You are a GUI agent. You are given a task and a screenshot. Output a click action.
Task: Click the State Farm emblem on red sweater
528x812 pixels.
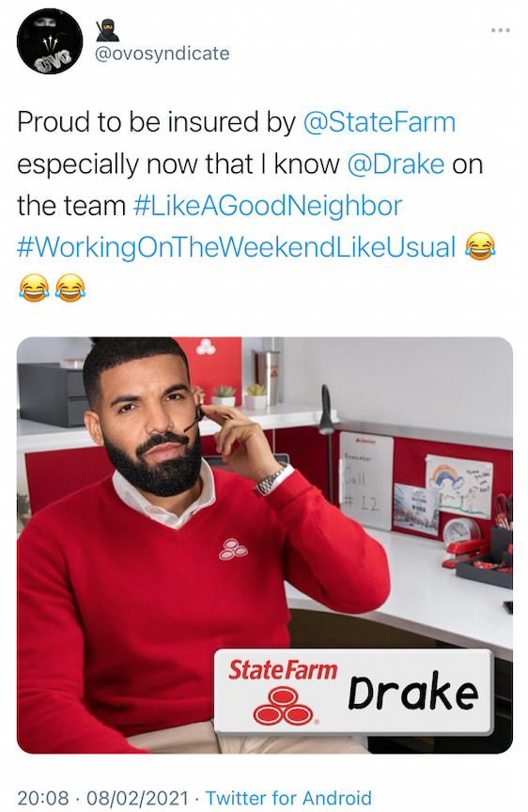[x=233, y=549]
